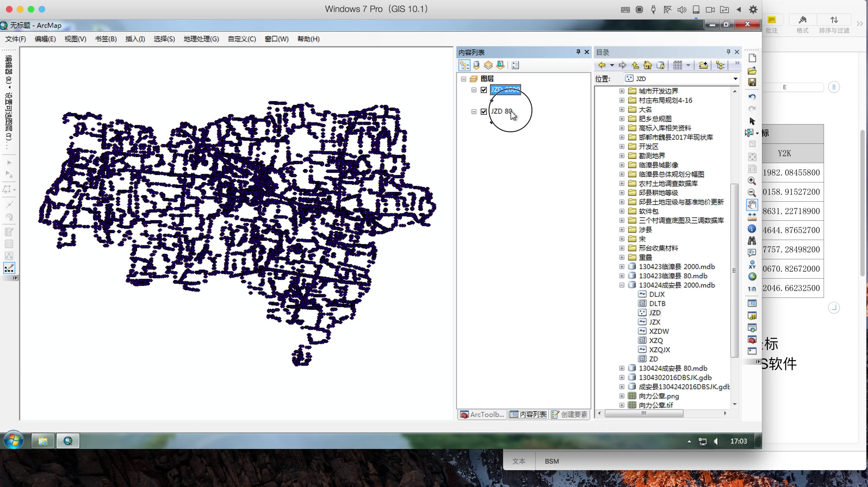Toggle the JZD 80 layer visibility checkbox
Screen dimensions: 868x487
point(483,111)
